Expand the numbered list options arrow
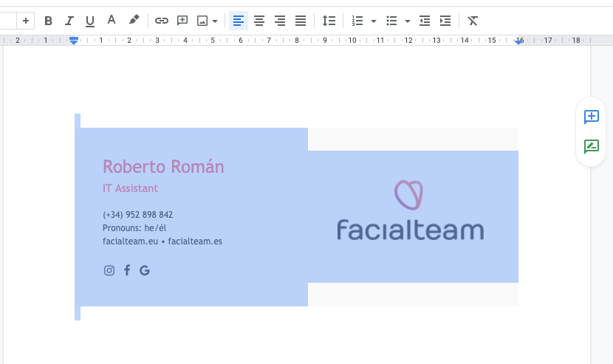 coord(374,21)
